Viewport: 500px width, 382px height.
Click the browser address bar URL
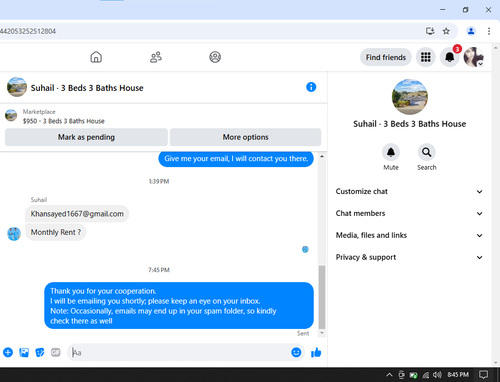[28, 31]
